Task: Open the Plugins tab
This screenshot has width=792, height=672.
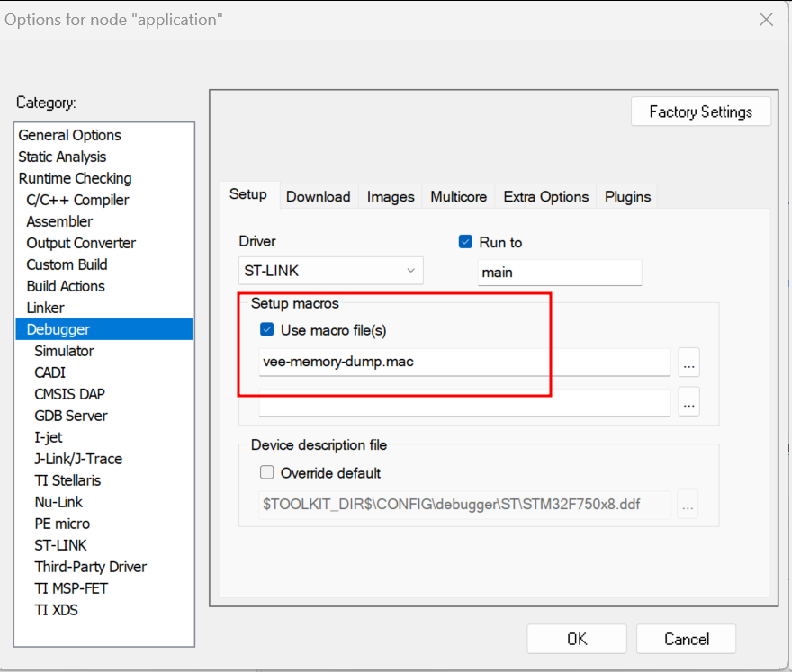Action: click(x=626, y=196)
